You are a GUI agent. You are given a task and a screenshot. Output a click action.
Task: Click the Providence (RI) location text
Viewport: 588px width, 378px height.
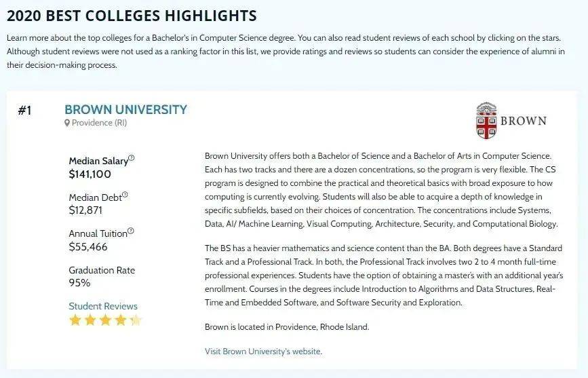pyautogui.click(x=99, y=123)
